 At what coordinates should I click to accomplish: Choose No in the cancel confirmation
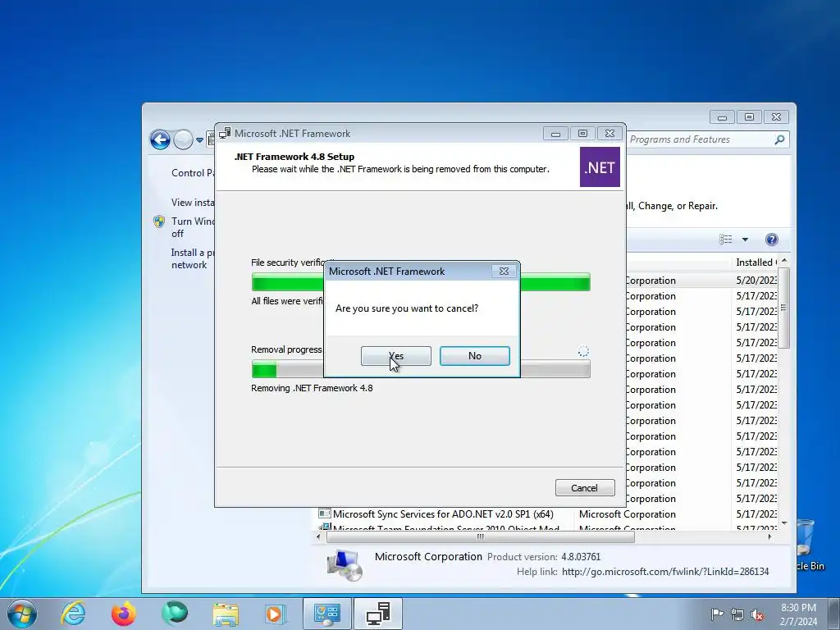475,356
